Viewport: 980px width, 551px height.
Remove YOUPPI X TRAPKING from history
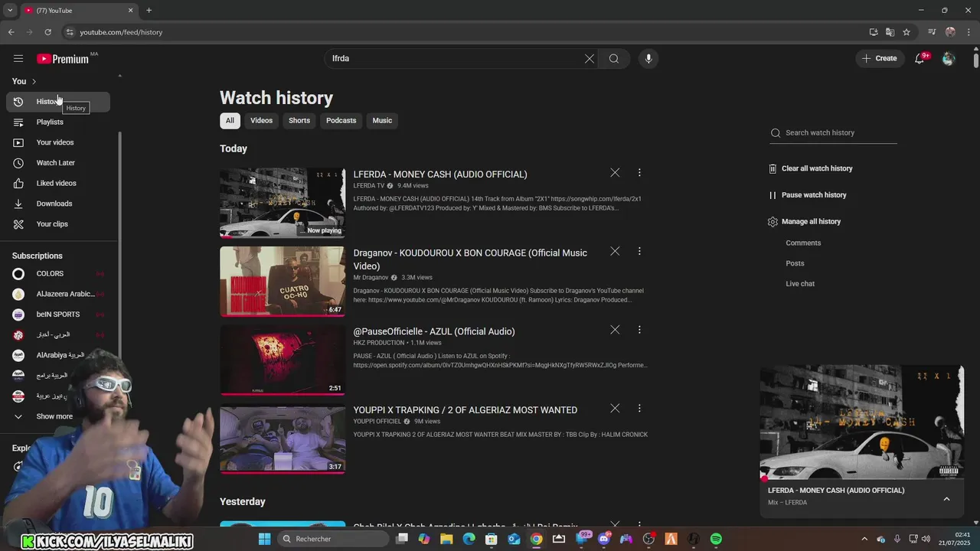tap(615, 409)
